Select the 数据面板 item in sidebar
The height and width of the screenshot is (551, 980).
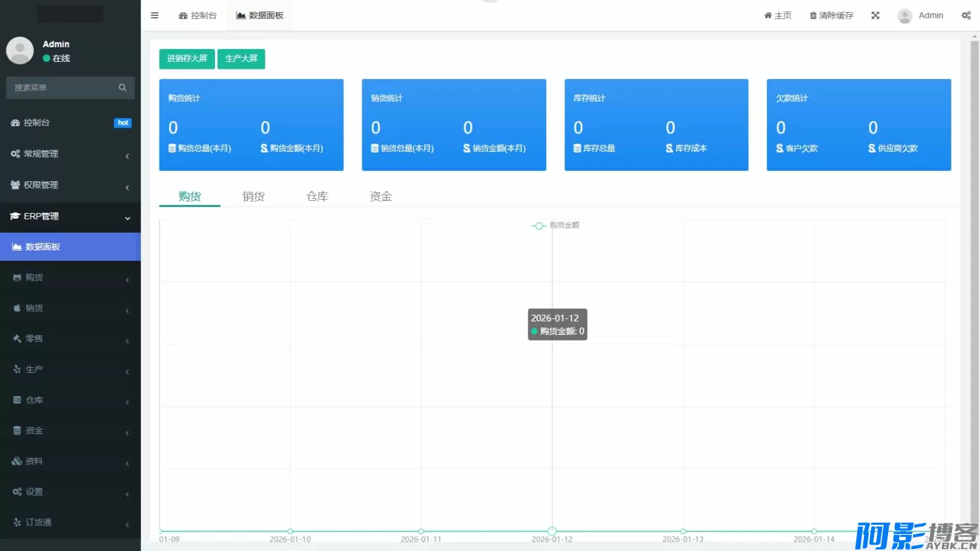(70, 247)
